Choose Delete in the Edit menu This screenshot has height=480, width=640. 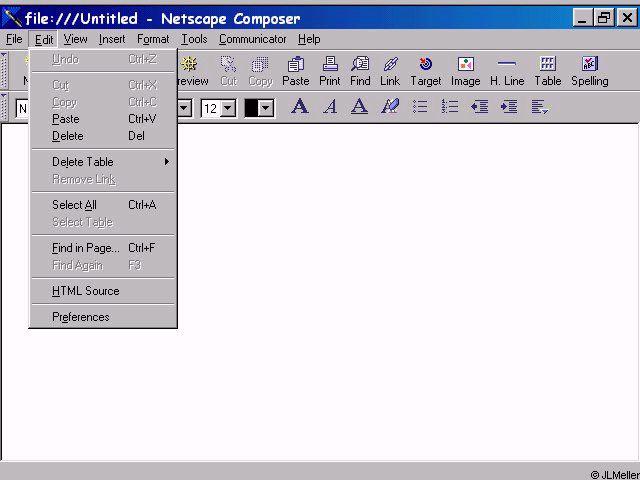pyautogui.click(x=103, y=136)
